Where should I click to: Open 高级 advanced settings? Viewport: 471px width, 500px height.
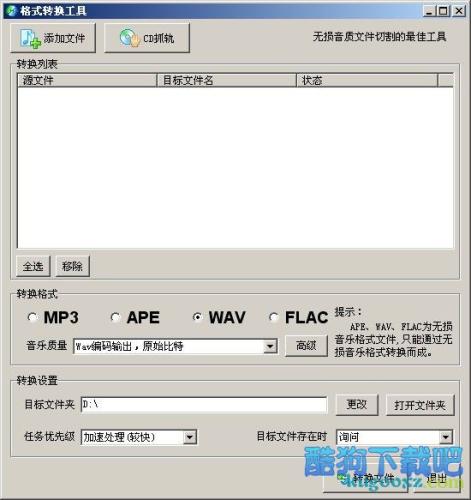(306, 346)
